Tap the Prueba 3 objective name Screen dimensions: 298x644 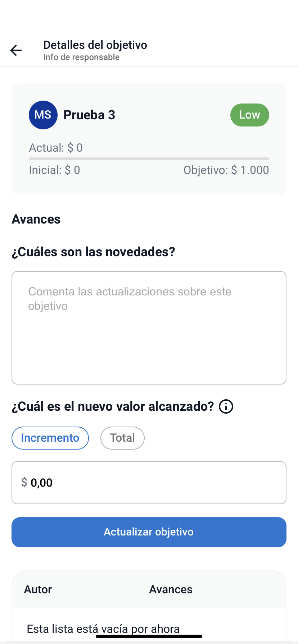(x=89, y=115)
